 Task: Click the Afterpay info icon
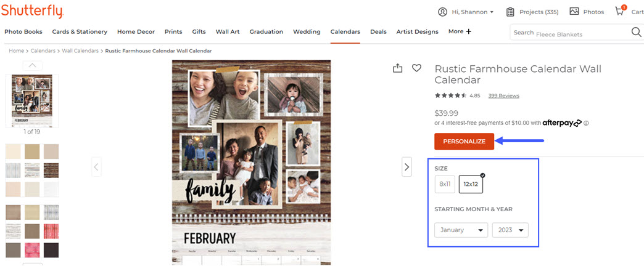(x=586, y=123)
